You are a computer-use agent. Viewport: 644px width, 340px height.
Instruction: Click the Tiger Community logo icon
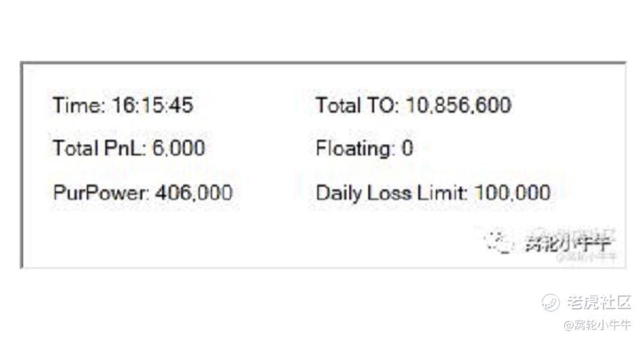click(x=550, y=303)
